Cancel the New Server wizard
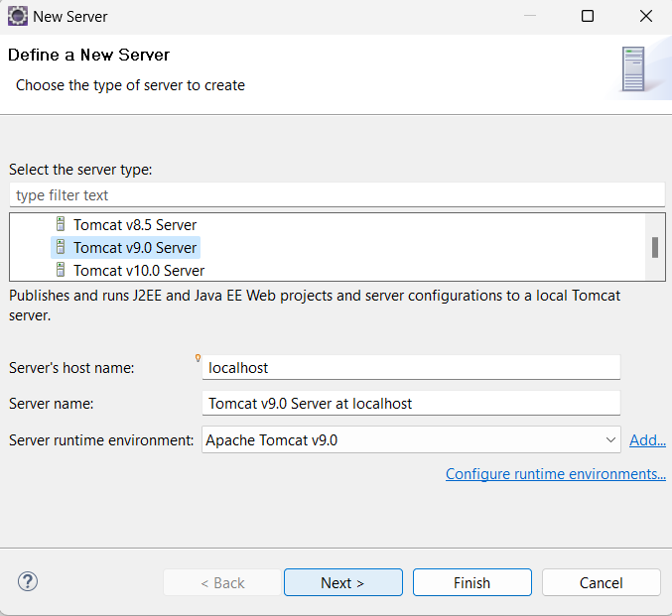 (601, 582)
